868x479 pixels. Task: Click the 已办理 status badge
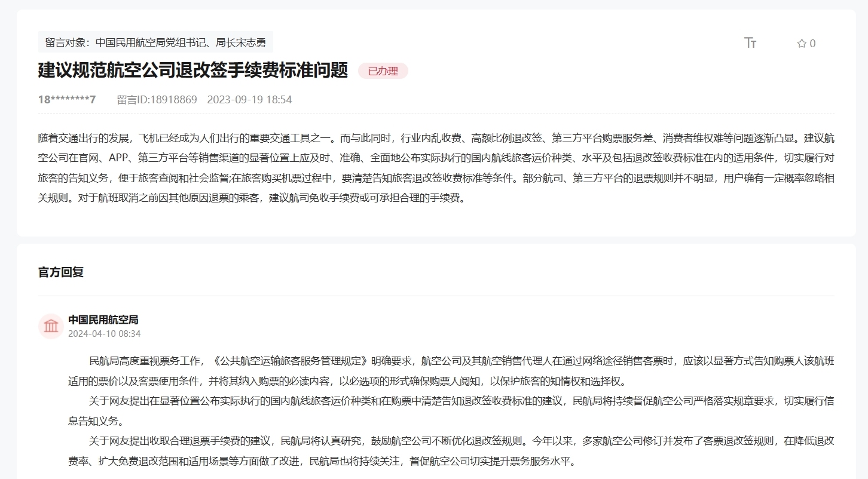[x=383, y=71]
